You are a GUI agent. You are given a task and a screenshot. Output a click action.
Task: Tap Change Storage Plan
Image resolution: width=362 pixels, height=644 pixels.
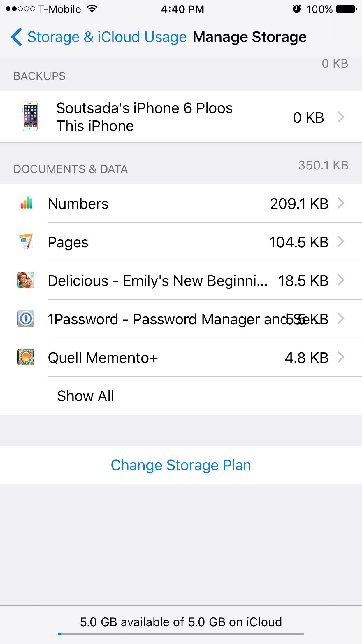tap(181, 465)
